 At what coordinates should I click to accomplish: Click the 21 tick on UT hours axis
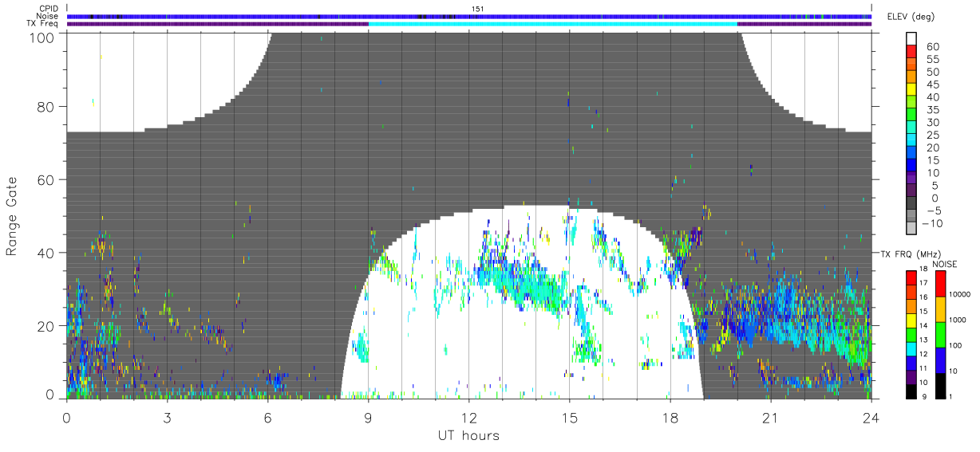(x=770, y=417)
